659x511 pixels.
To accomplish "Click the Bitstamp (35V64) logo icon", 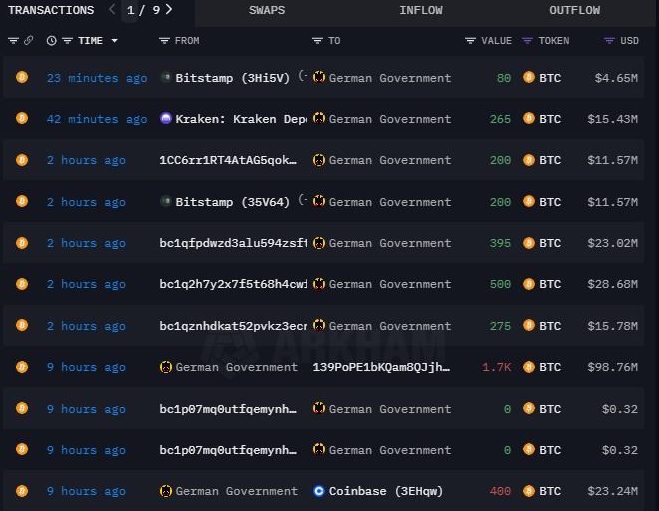I will click(x=166, y=201).
